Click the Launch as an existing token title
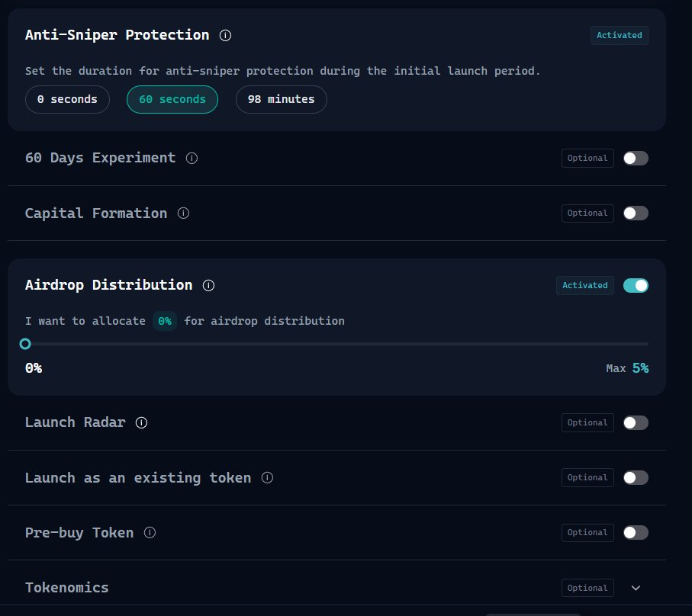 137,477
